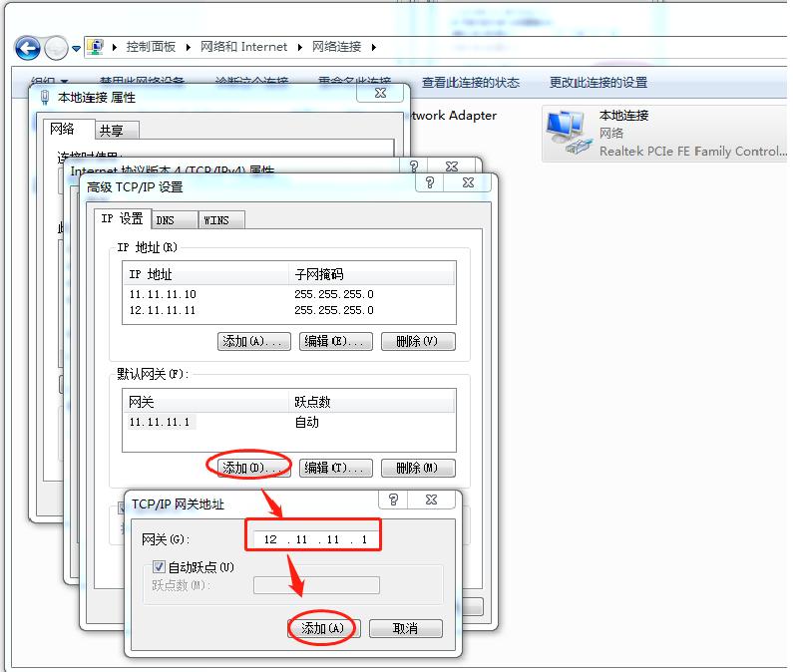The height and width of the screenshot is (672, 793).
Task: Select 网络连接 in the breadcrumb
Action: coord(336,47)
